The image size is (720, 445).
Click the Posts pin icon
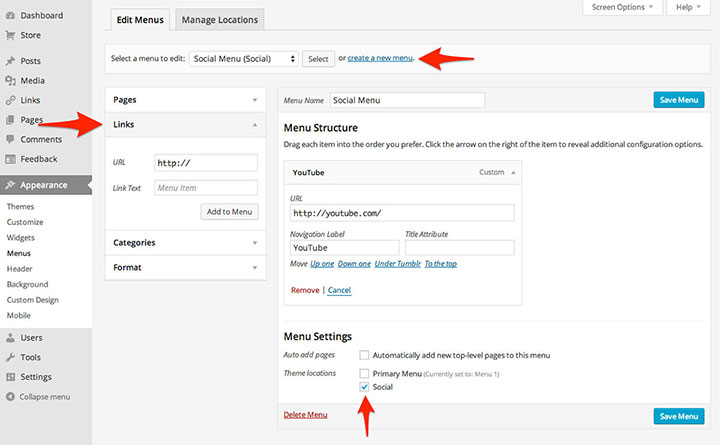[x=9, y=62]
